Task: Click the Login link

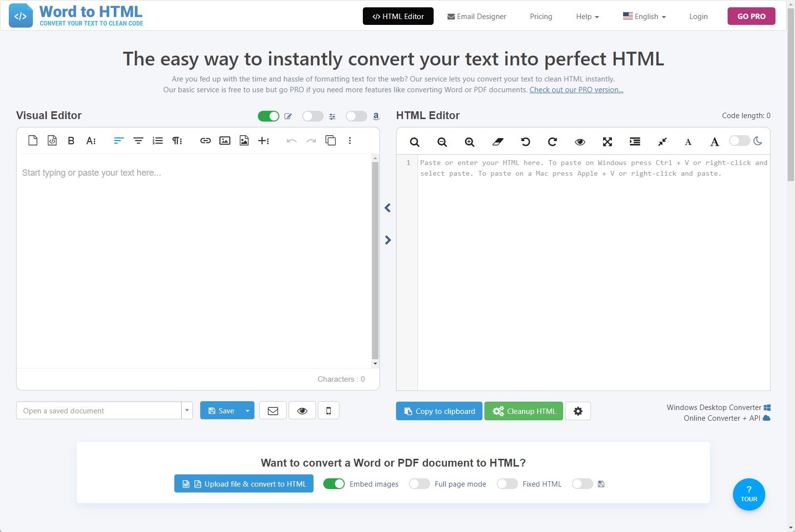Action: click(698, 17)
